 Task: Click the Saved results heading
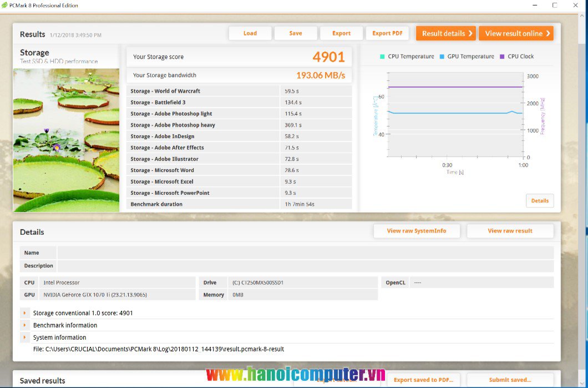[42, 380]
